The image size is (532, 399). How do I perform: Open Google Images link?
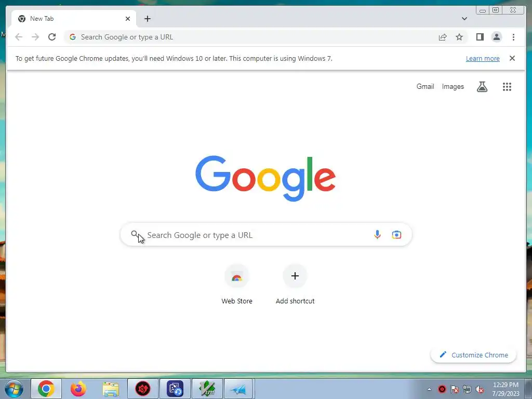pos(453,87)
